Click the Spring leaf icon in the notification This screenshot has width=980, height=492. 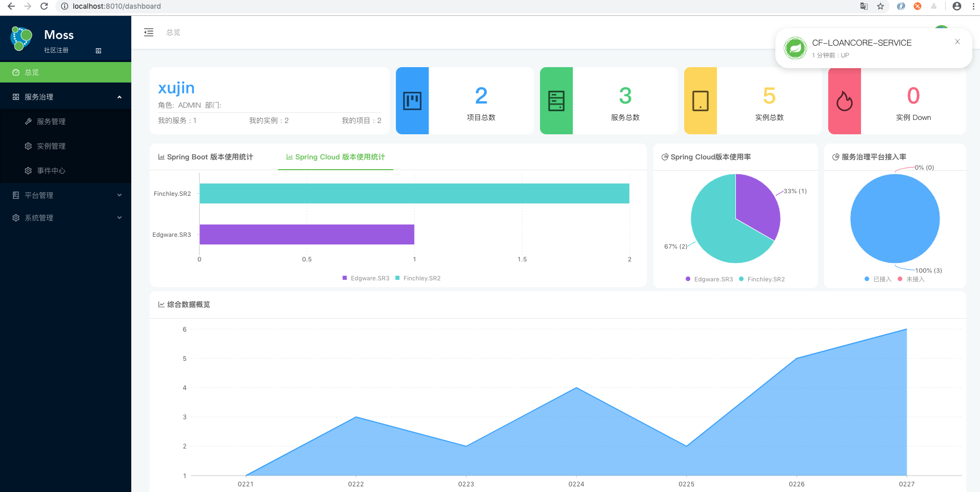(x=795, y=48)
